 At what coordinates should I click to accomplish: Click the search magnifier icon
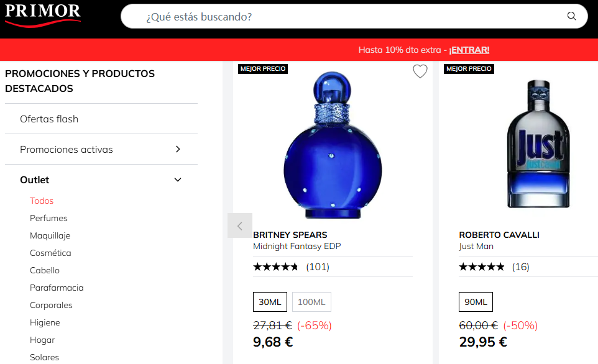click(571, 16)
